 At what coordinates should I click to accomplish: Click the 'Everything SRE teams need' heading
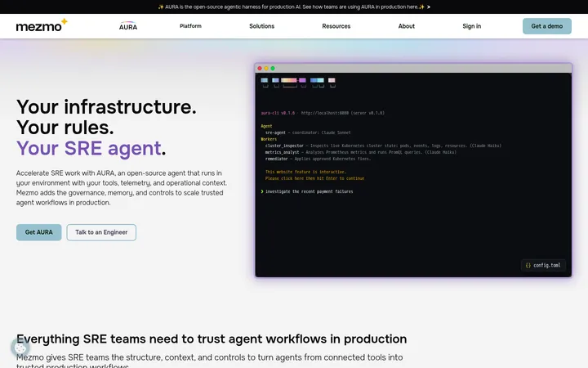coord(212,339)
